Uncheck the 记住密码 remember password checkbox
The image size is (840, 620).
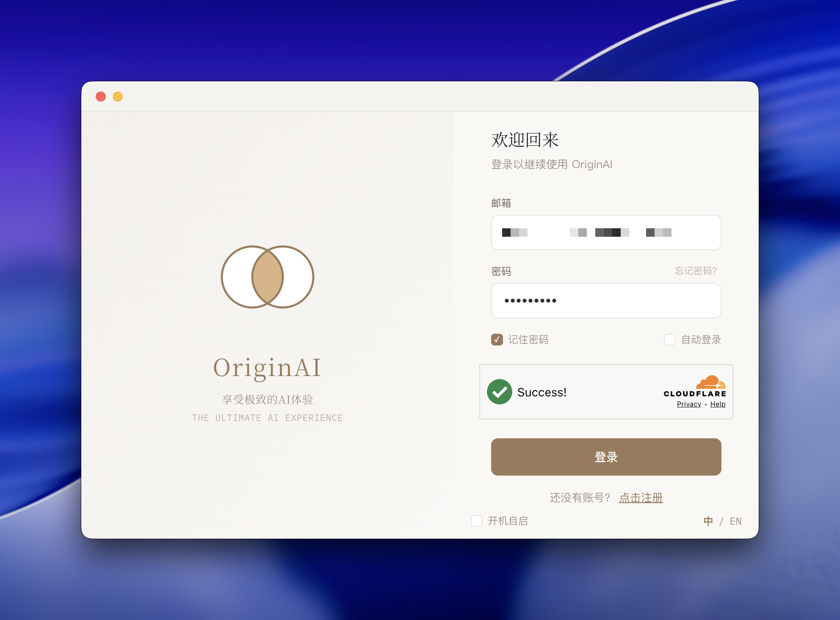coord(497,340)
